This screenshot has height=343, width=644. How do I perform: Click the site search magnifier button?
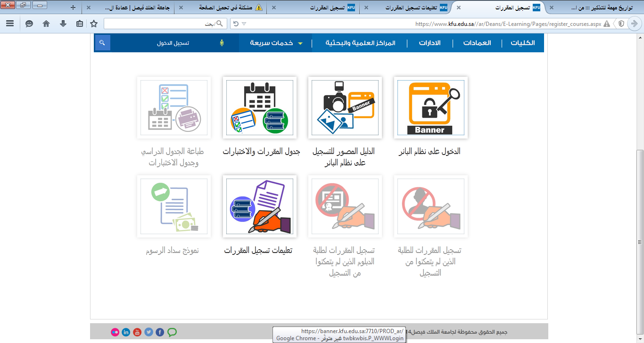[102, 43]
